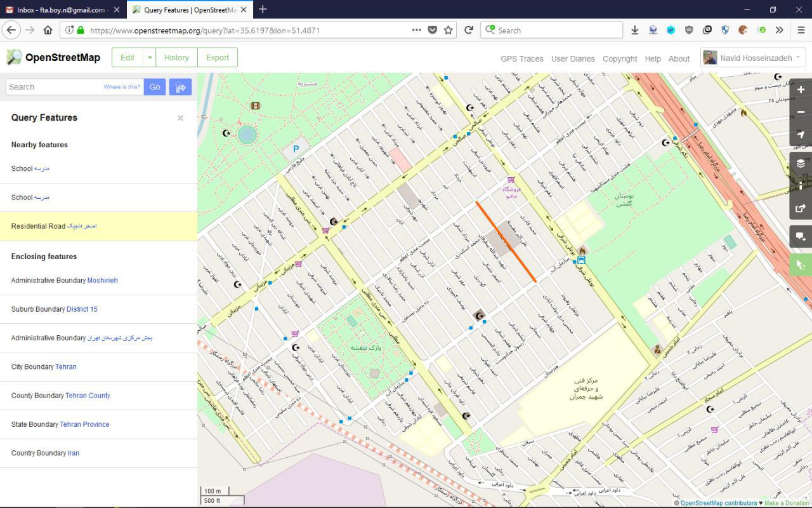
Task: Open the directions search form
Action: (x=180, y=87)
